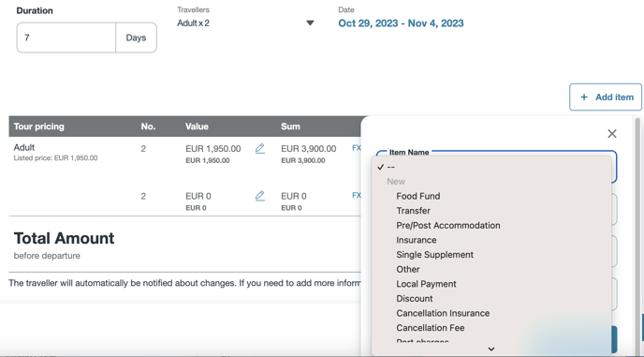Expand the item list using the bottom chevron
Screen dimensions: 644x357
tap(490, 349)
